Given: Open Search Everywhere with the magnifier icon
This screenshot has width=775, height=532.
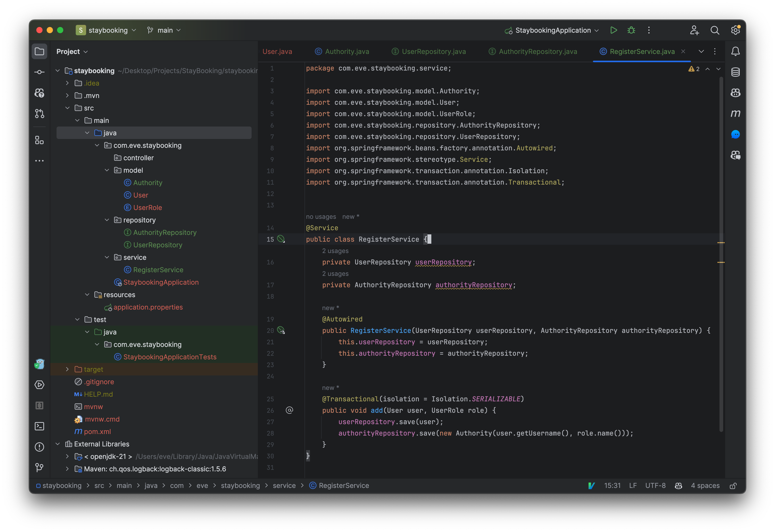Looking at the screenshot, I should (x=715, y=30).
